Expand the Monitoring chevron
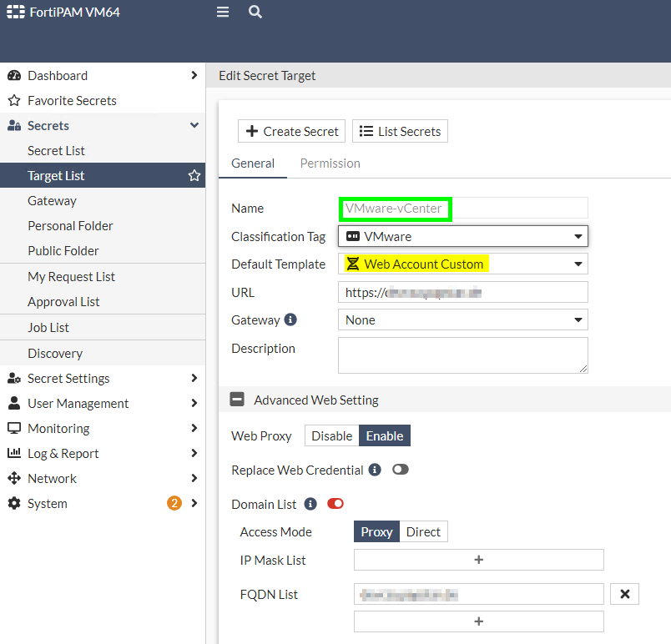Viewport: 671px width, 644px height. (x=194, y=428)
